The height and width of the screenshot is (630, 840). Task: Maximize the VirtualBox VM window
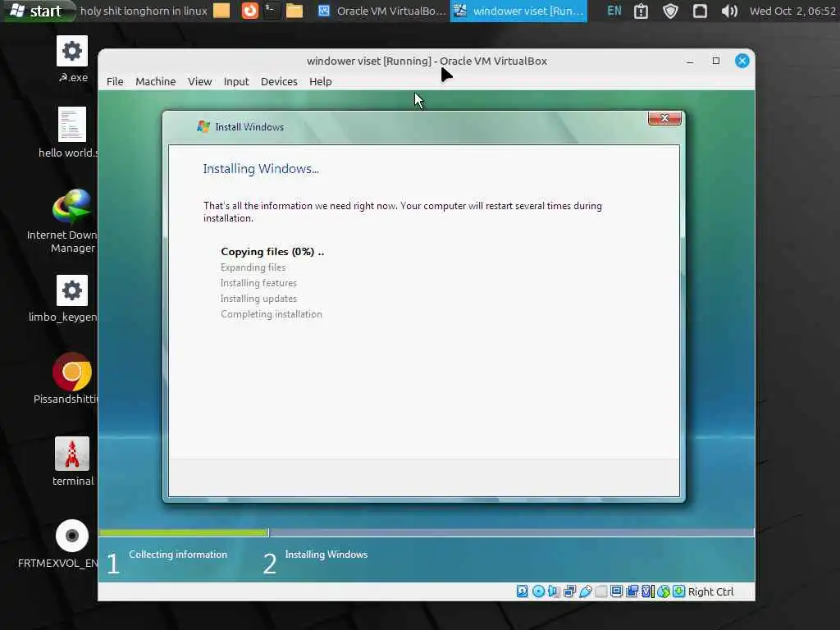click(x=715, y=61)
